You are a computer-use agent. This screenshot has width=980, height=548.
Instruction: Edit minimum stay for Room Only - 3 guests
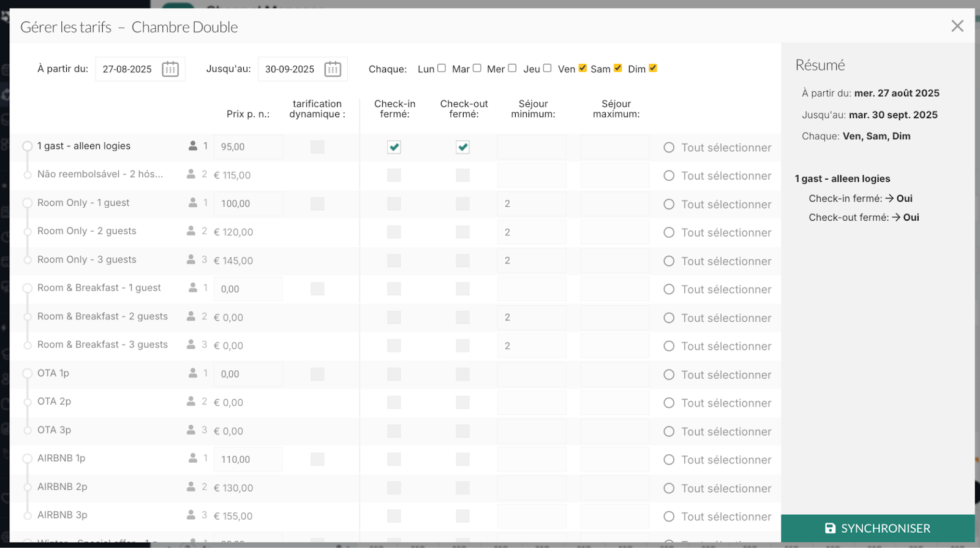click(532, 261)
